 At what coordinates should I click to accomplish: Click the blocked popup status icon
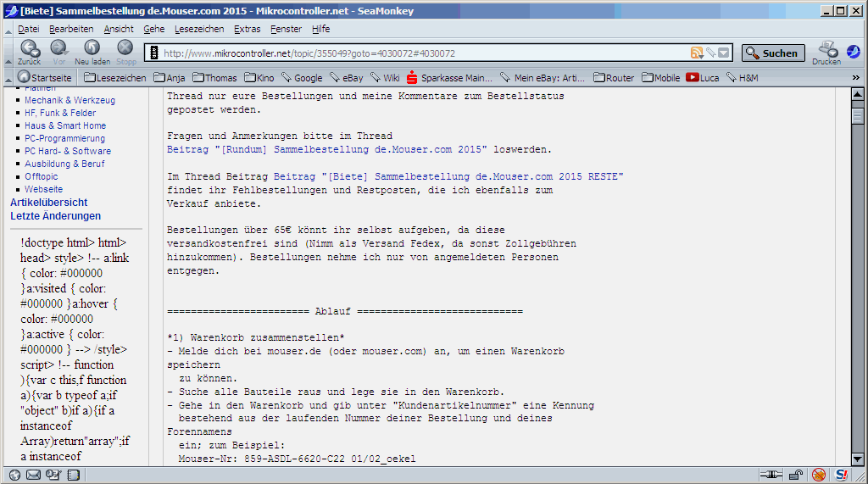click(x=819, y=475)
